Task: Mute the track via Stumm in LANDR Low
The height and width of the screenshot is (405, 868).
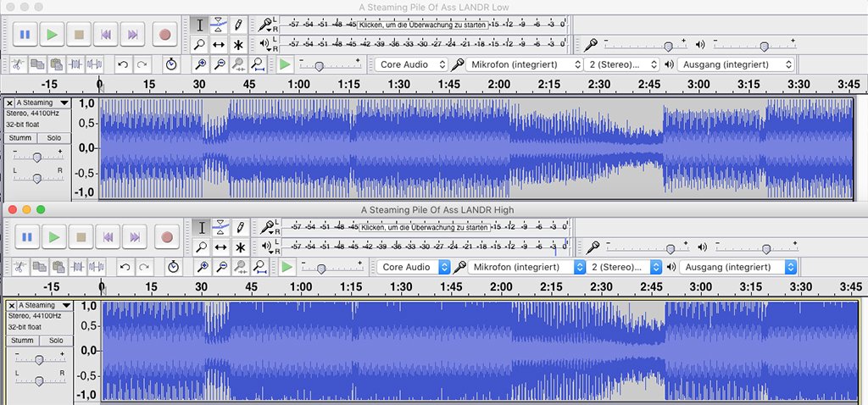Action: click(20, 138)
